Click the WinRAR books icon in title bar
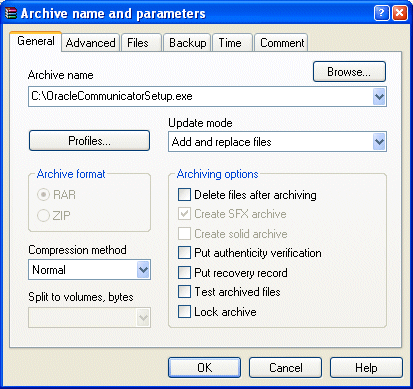The image size is (413, 389). (x=11, y=13)
